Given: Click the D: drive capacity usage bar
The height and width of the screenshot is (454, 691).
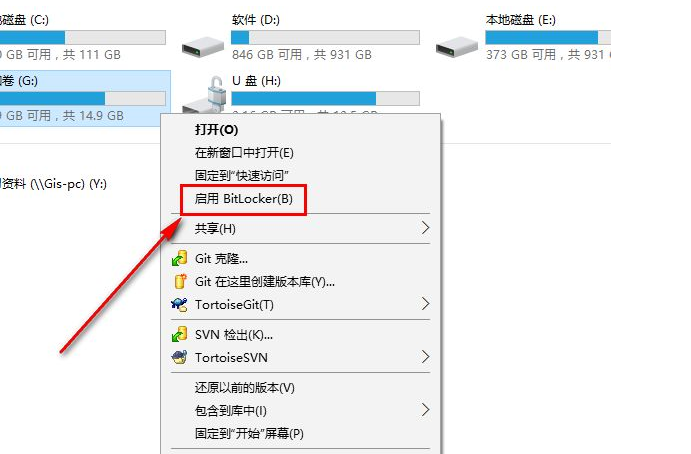Looking at the screenshot, I should (325, 37).
